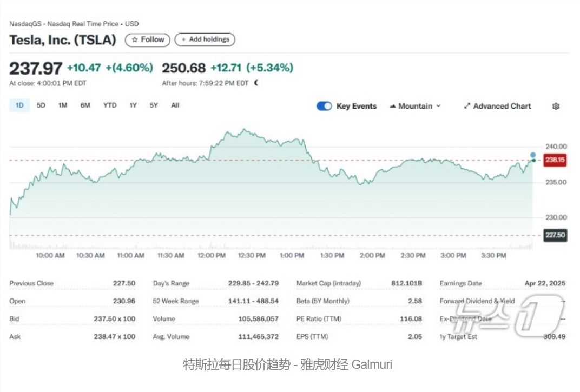View the All time range chart
Screen dimensions: 580x392
[x=175, y=105]
